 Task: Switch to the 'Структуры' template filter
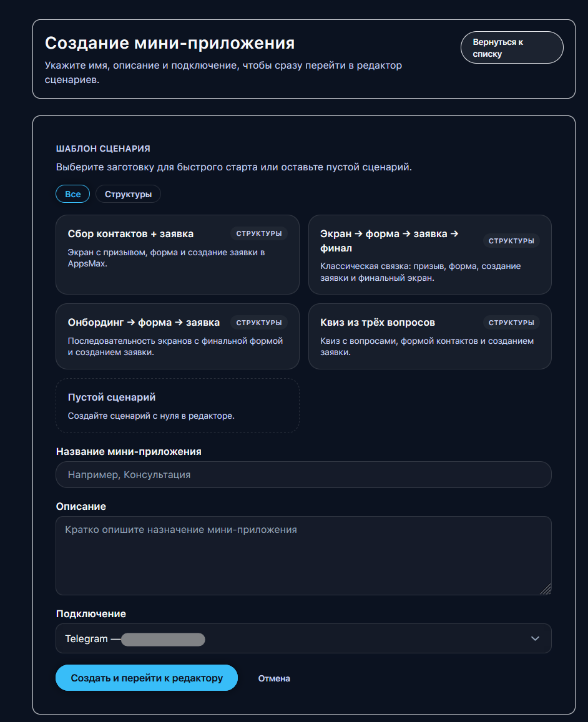point(128,194)
